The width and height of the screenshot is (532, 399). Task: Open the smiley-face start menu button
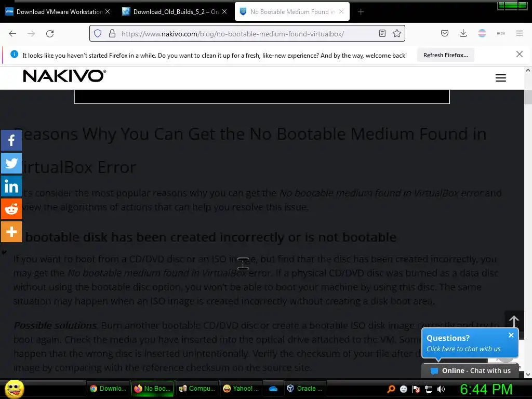tap(14, 389)
